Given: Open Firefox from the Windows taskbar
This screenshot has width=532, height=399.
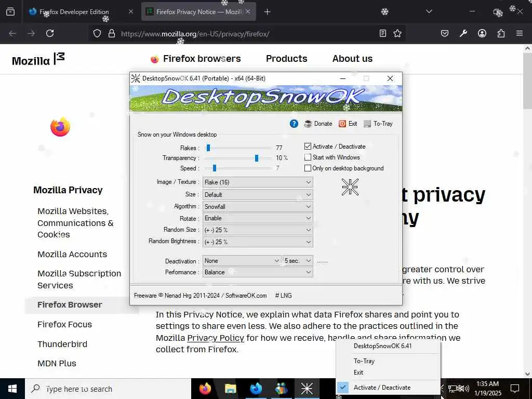Looking at the screenshot, I should coord(205,389).
